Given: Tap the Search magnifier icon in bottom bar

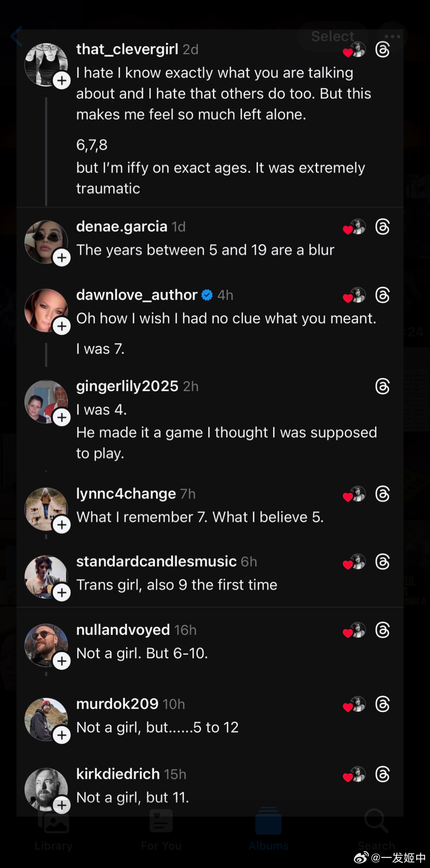Looking at the screenshot, I should point(376,820).
